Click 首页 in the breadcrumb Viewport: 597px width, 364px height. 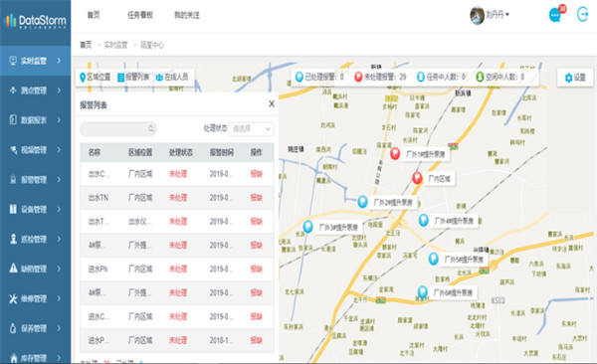click(x=86, y=45)
